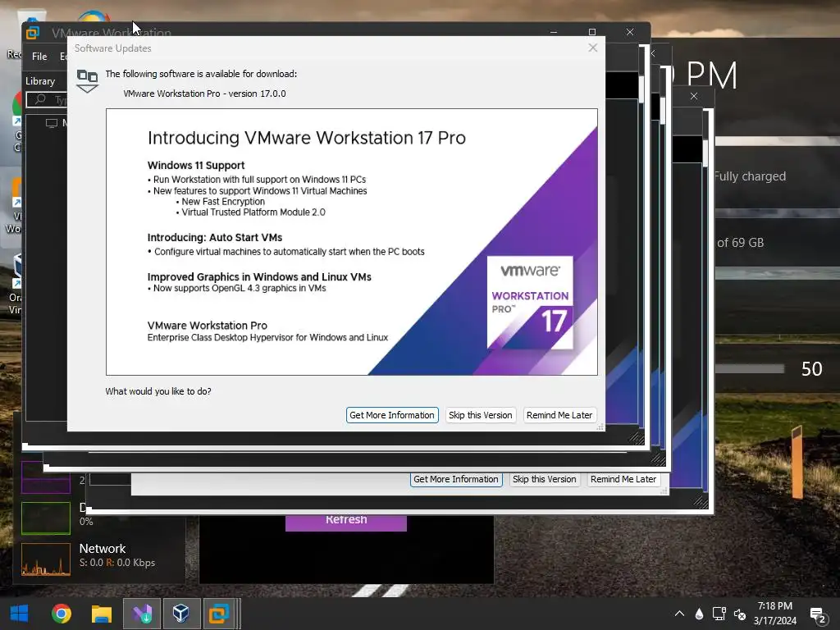Click the Library panel label in VMware Workstation
Image resolution: width=840 pixels, height=630 pixels.
coord(40,81)
